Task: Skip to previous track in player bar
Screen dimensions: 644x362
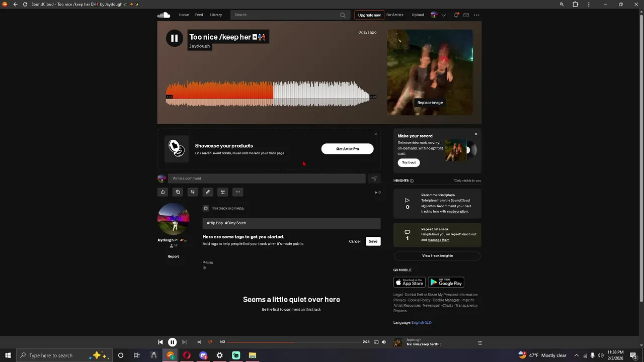Action: pos(160,342)
